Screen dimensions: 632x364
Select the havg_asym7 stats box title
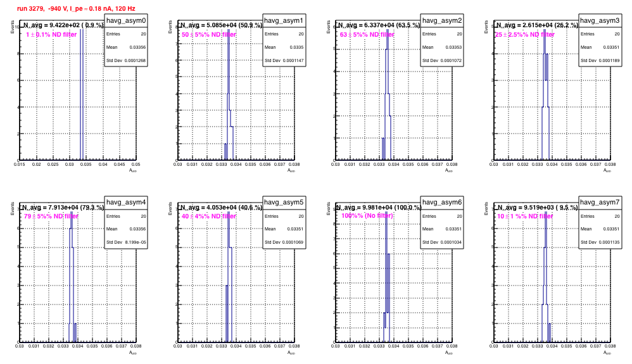600,203
